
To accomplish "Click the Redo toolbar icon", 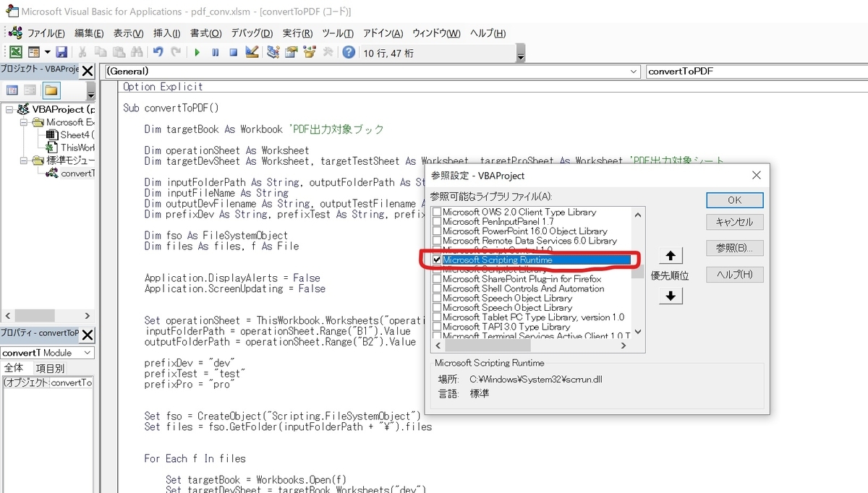I will (x=176, y=52).
